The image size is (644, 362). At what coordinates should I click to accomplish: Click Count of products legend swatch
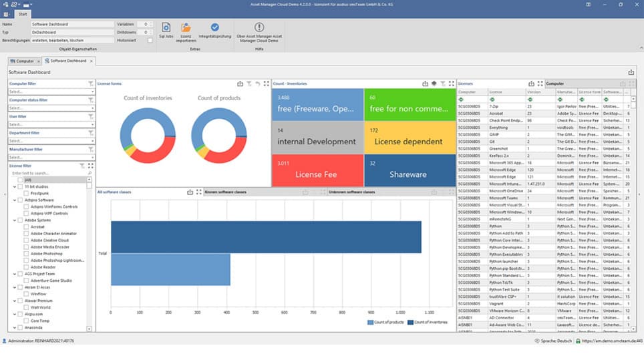371,322
